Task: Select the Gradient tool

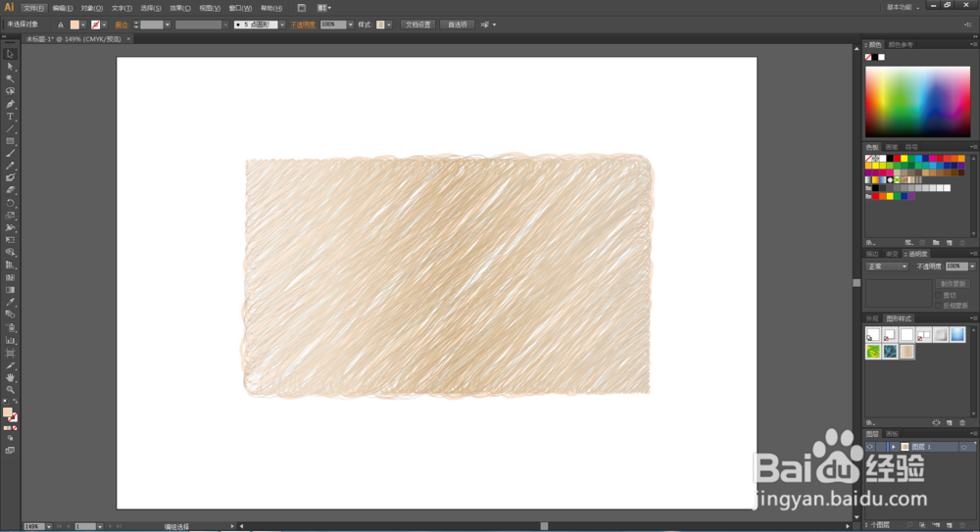Action: click(x=10, y=290)
